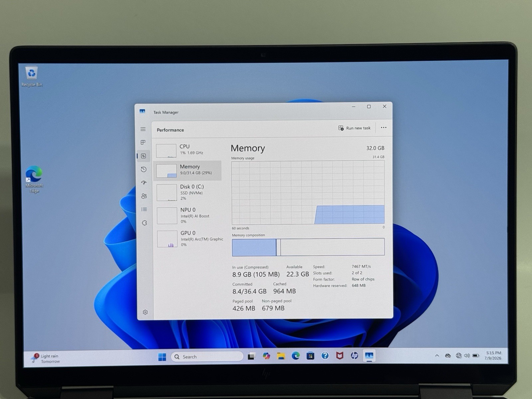Viewport: 532px width, 399px height.
Task: Open the App history sidebar icon
Action: pos(144,169)
